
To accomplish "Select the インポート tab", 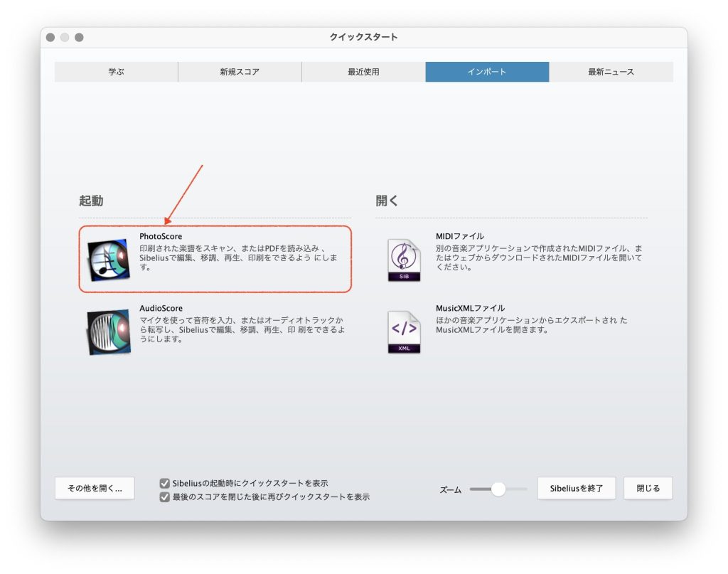I will 487,72.
